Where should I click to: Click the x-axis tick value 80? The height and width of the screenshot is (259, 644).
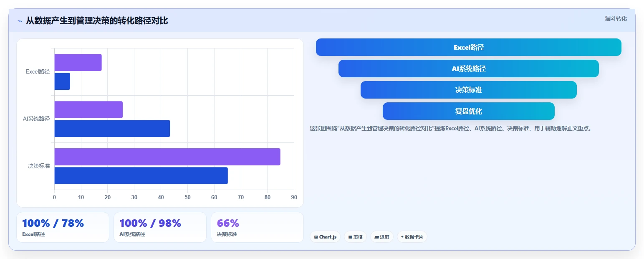click(268, 197)
